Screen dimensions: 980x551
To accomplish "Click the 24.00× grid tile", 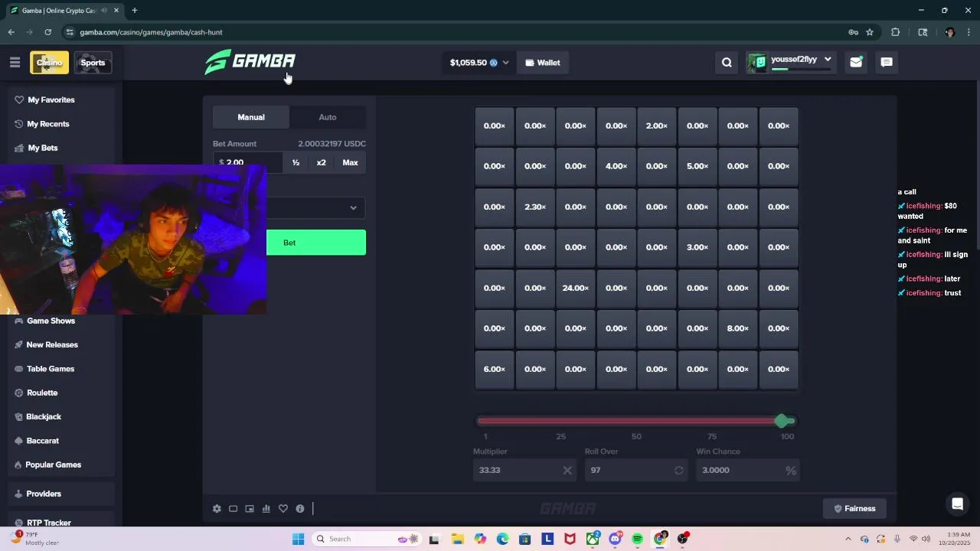I will (576, 289).
